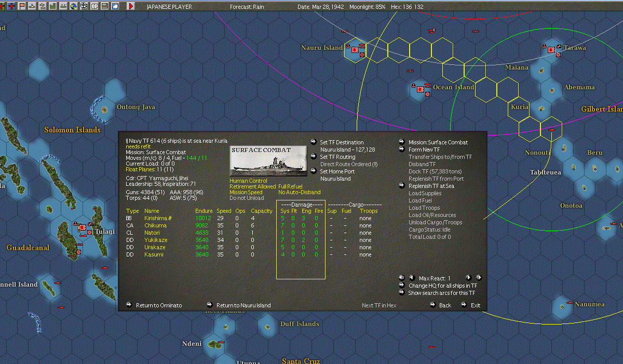The height and width of the screenshot is (364, 623).
Task: Click the green troops/ship list toolbar icon
Action: pos(63,6)
